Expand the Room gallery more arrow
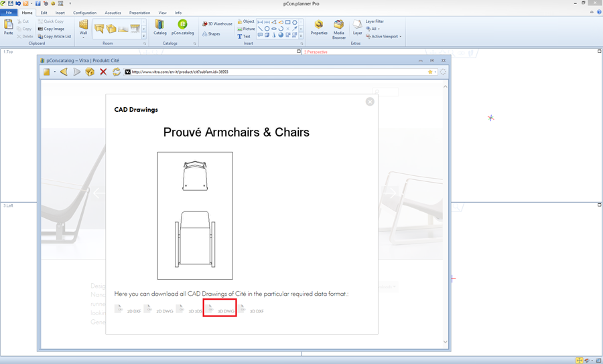The height and width of the screenshot is (364, 603). (x=144, y=36)
